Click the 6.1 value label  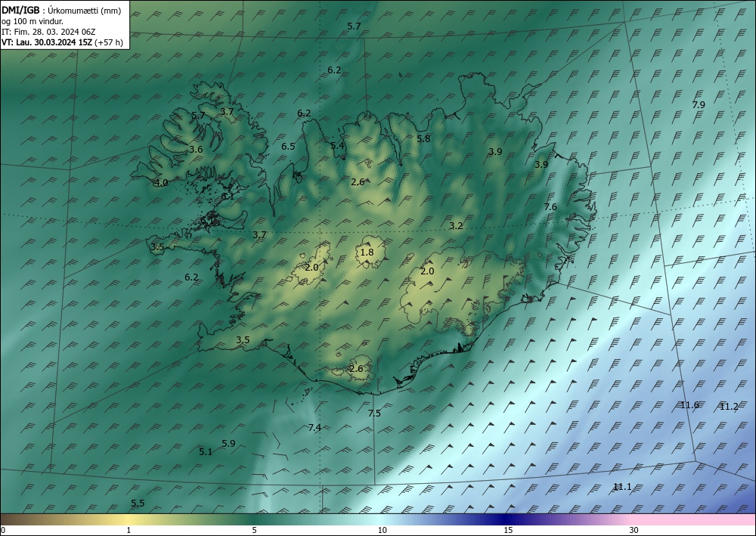pos(228,196)
